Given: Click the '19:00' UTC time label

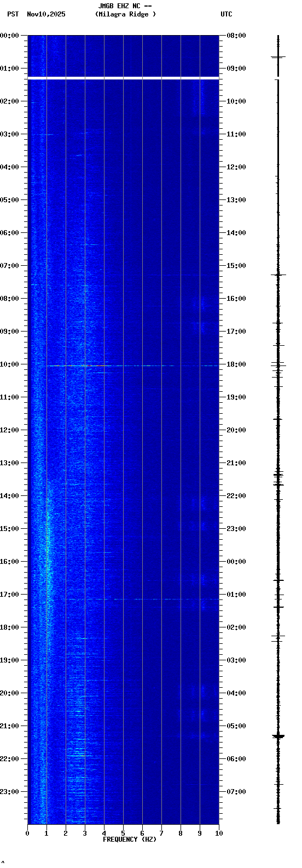Looking at the screenshot, I should [236, 397].
